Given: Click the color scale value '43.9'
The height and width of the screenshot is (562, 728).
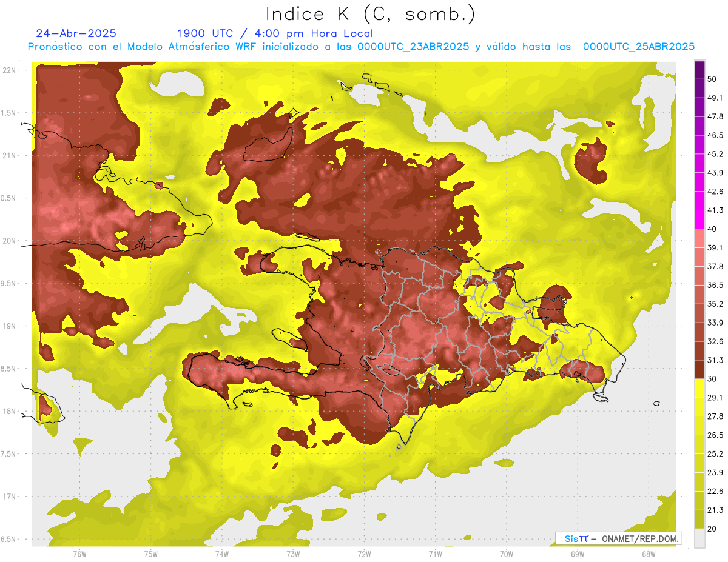Looking at the screenshot, I should [x=715, y=173].
